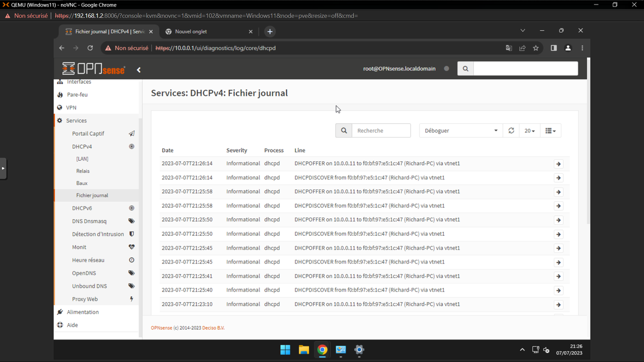This screenshot has height=362, width=644.
Task: Open File Explorer from the taskbar
Action: [303, 350]
